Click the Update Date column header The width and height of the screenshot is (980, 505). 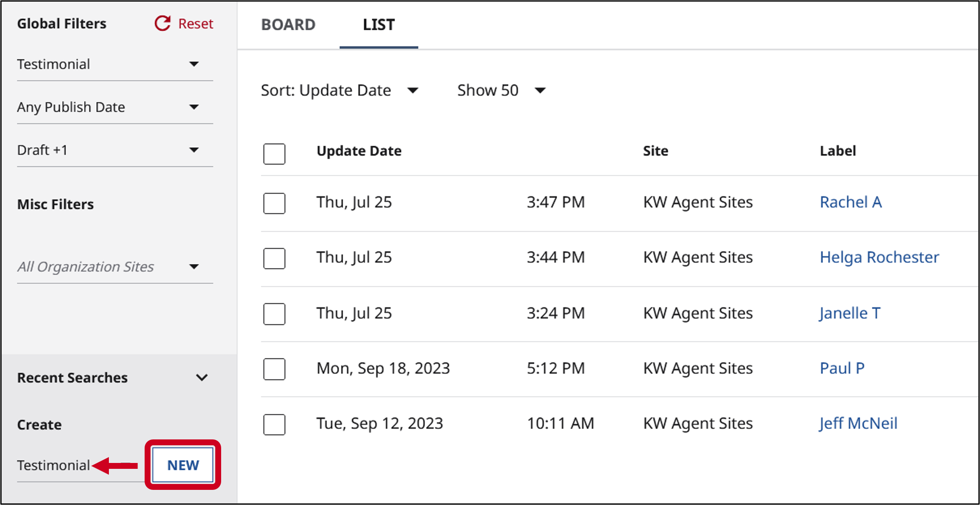359,151
